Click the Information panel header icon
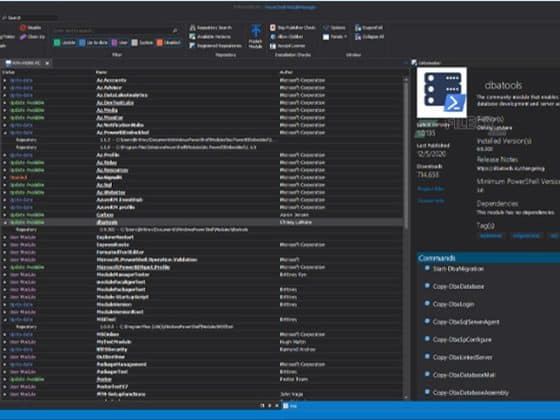The height and width of the screenshot is (420, 560). coord(414,63)
